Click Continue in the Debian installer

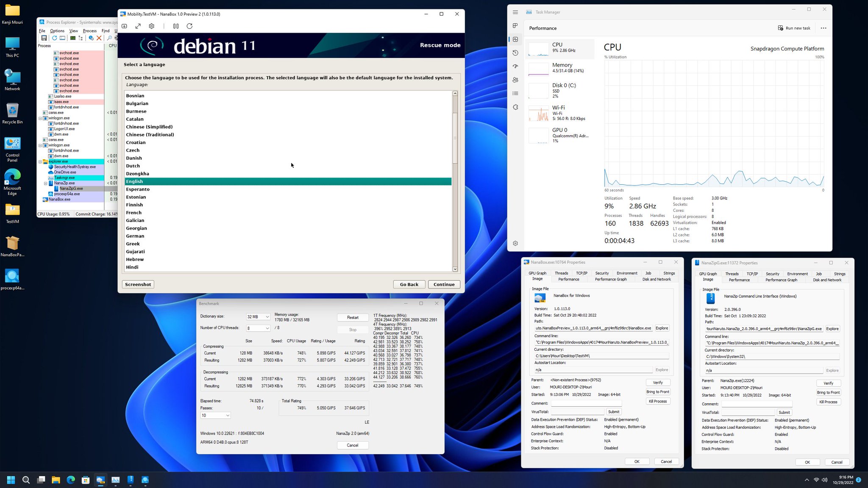click(x=444, y=284)
